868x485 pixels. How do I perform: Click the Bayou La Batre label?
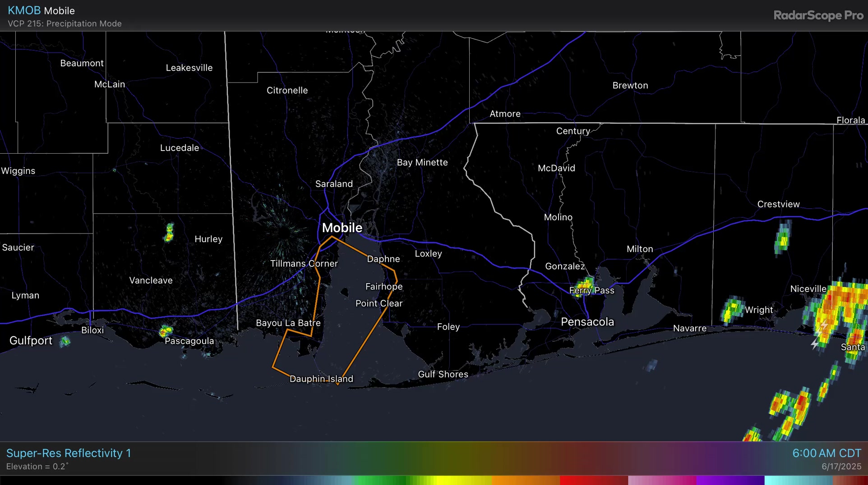288,323
